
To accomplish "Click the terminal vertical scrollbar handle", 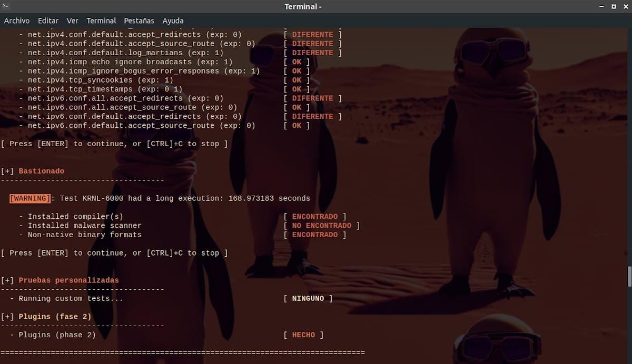I will tap(629, 276).
